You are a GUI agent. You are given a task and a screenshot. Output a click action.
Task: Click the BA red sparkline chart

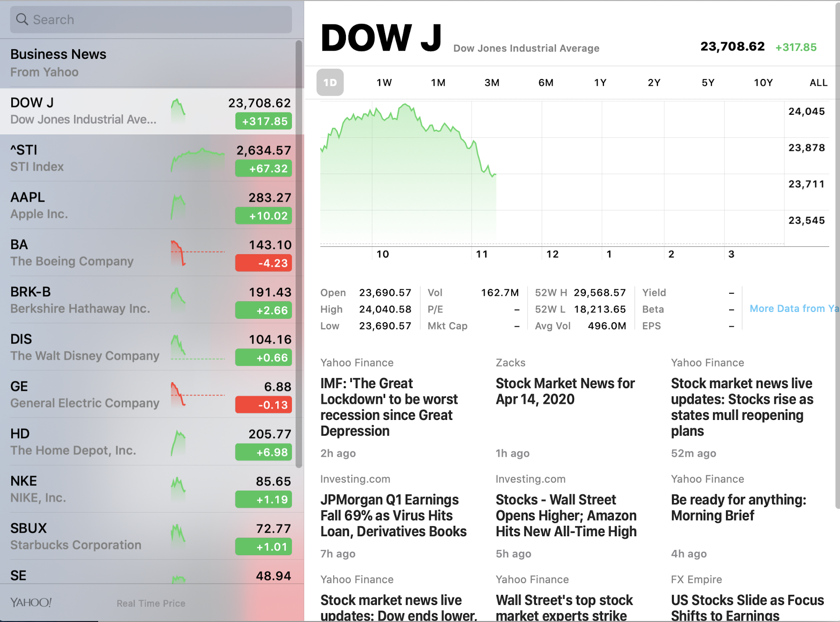[198, 253]
